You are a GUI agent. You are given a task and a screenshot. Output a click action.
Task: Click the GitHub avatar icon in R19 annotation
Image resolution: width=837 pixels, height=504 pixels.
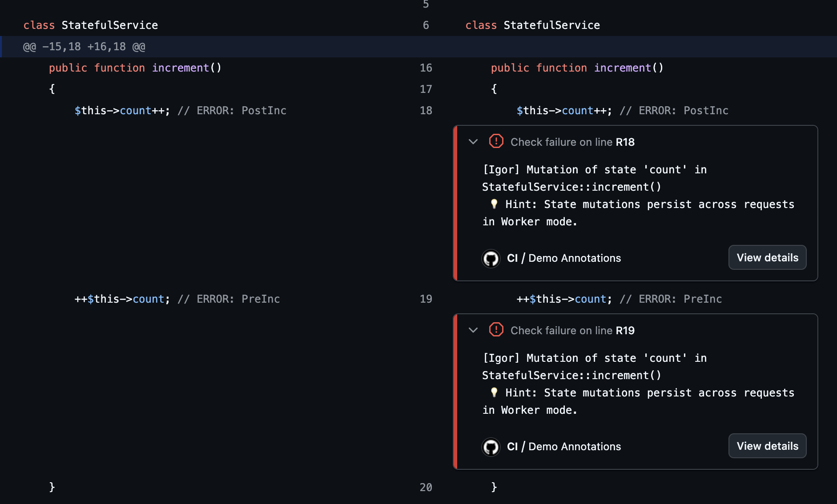tap(491, 447)
